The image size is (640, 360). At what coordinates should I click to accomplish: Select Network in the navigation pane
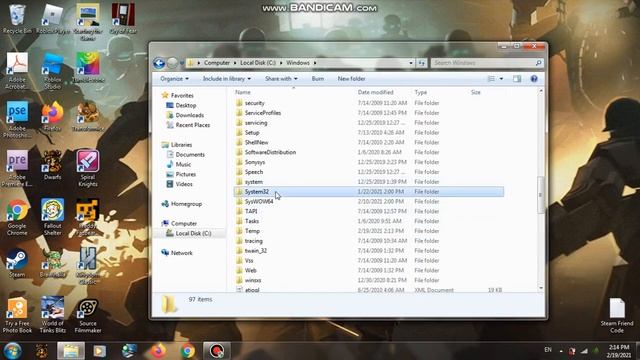[177, 253]
